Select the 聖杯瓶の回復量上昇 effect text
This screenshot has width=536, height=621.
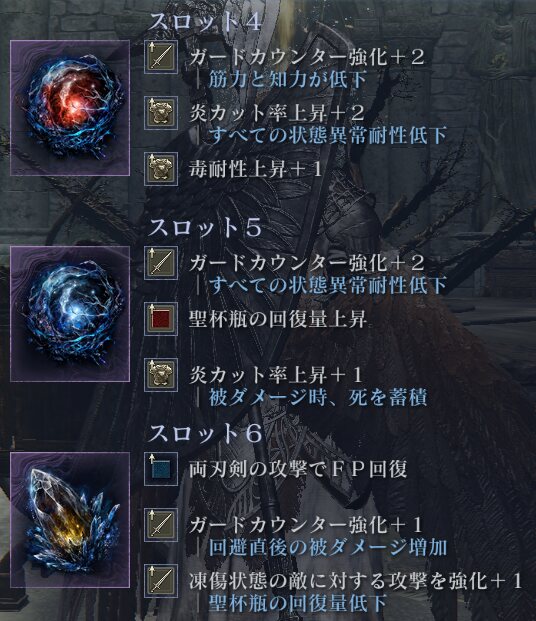pyautogui.click(x=278, y=319)
